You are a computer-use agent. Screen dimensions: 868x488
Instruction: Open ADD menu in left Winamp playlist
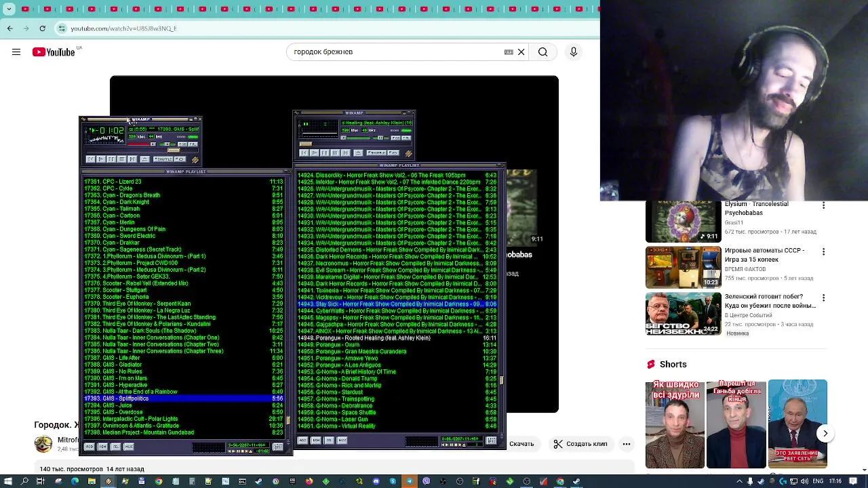pos(90,447)
